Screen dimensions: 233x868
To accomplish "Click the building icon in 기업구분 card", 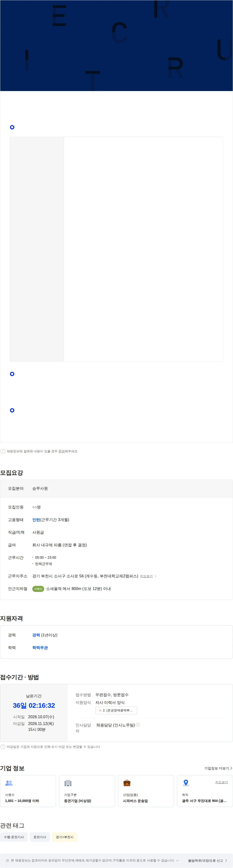I will coord(68,783).
